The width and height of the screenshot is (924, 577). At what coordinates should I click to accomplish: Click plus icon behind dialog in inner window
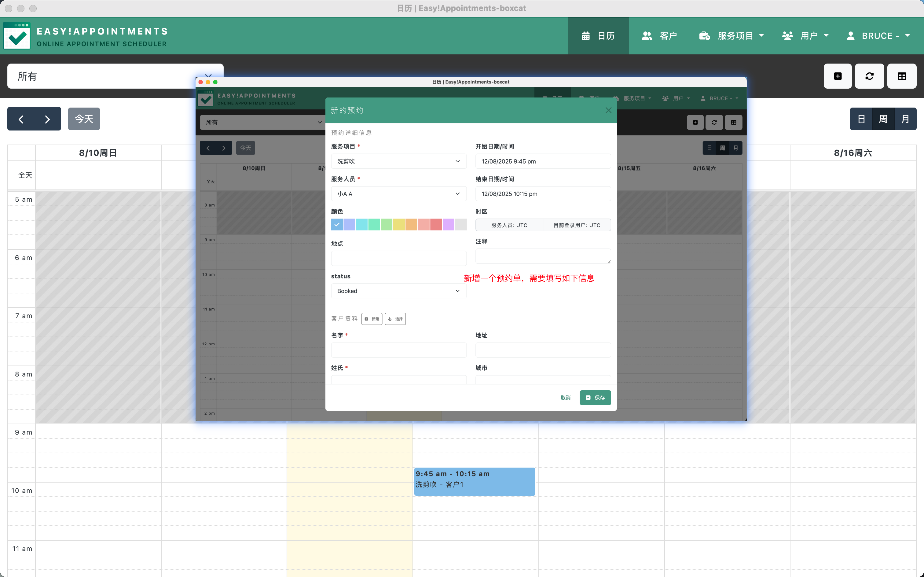pyautogui.click(x=695, y=123)
